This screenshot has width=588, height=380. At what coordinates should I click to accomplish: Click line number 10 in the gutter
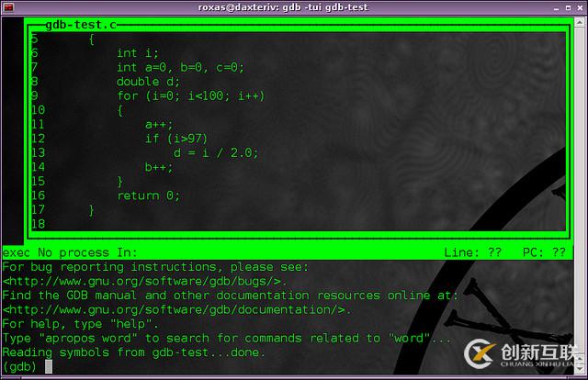point(38,110)
